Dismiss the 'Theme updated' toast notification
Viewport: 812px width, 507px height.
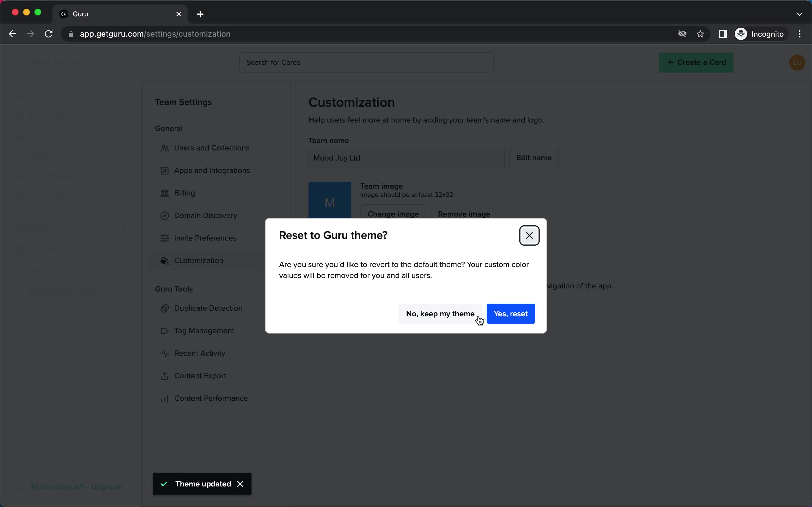[x=240, y=484]
